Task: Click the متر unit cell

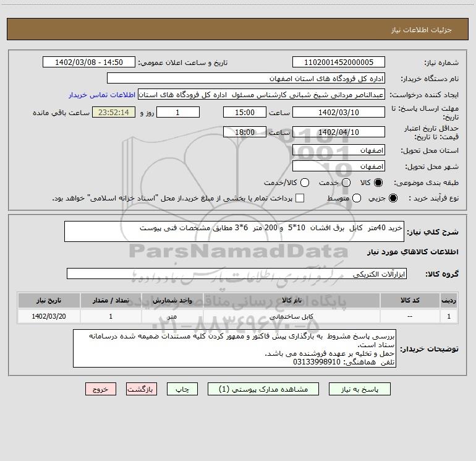Action: tap(172, 316)
